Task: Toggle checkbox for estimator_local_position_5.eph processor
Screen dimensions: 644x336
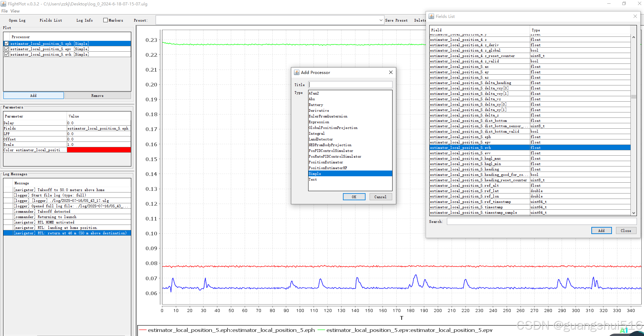Action: pyautogui.click(x=6, y=44)
